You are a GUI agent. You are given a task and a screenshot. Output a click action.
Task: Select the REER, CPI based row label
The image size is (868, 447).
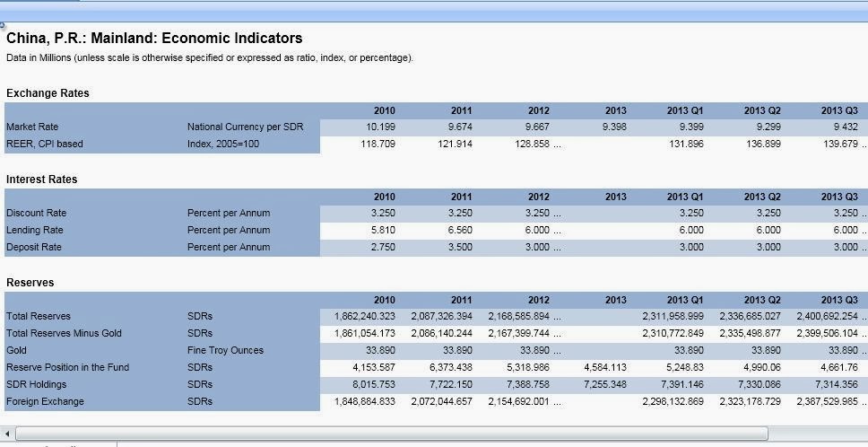point(45,144)
